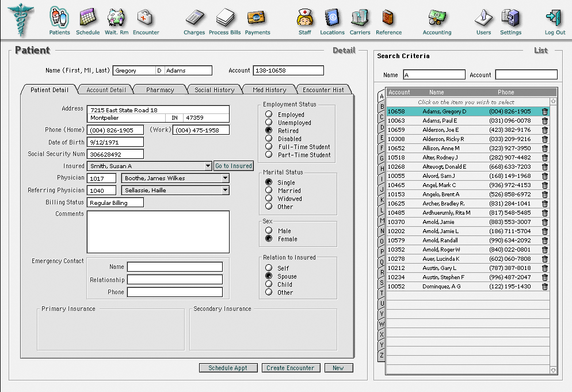Delete Allison, Anne M via trash icon
The height and width of the screenshot is (392, 572).
544,149
